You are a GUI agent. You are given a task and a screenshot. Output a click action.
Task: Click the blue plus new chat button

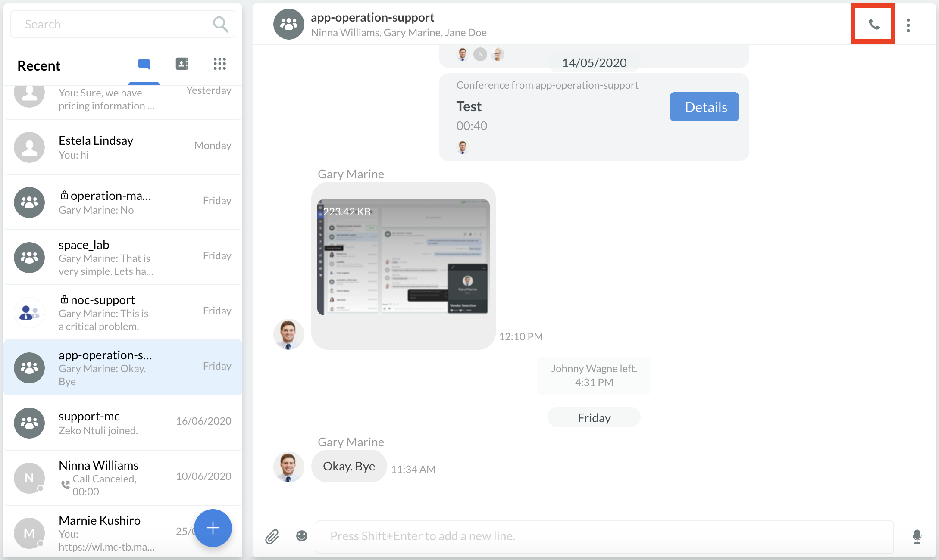pyautogui.click(x=213, y=528)
